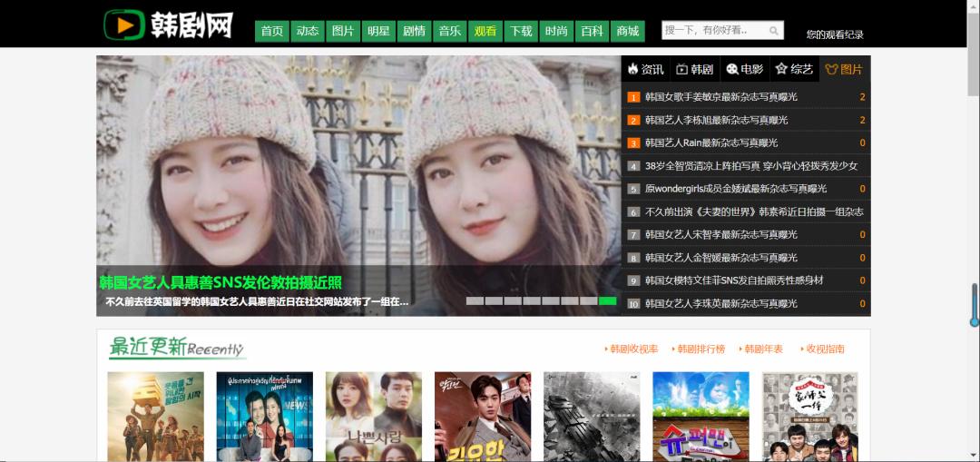Open 韩国女歌手姜敏京最新杂志写真曝光 article
This screenshot has height=462, width=980.
(x=721, y=97)
